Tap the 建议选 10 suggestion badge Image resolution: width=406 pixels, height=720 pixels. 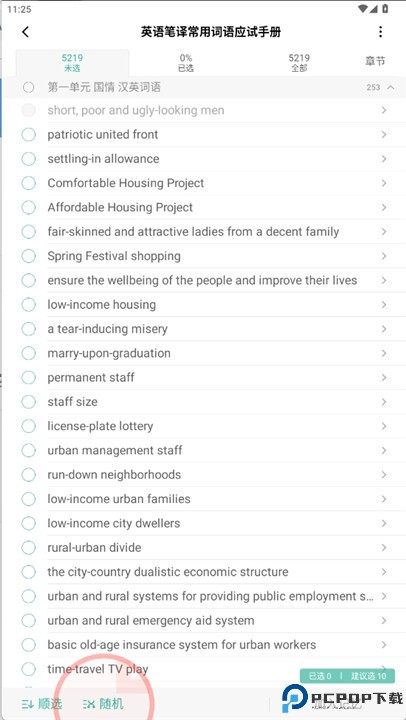[x=368, y=676]
